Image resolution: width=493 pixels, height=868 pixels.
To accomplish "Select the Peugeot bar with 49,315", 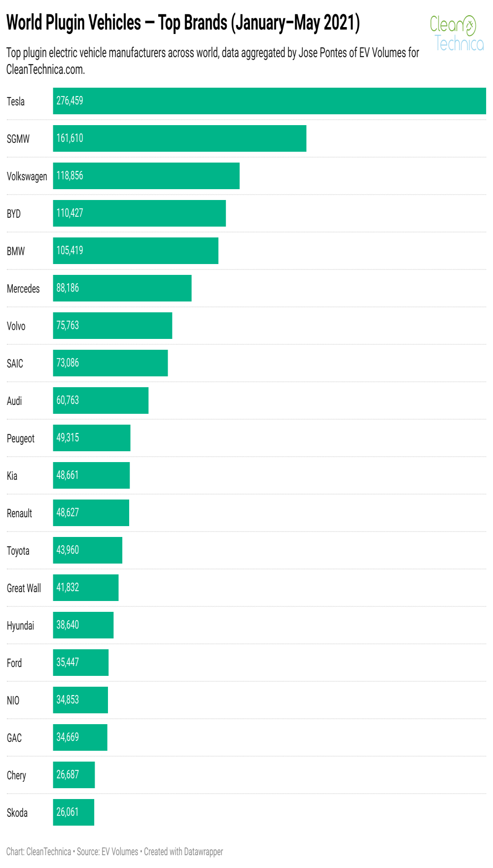I will click(92, 438).
